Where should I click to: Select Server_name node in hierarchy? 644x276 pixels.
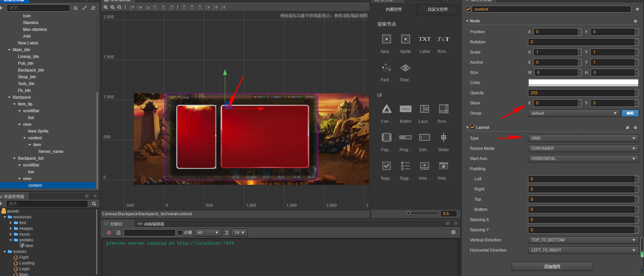[51, 152]
